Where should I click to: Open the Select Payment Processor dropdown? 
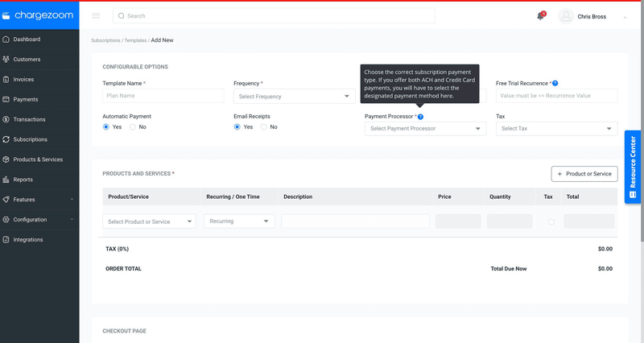[426, 129]
